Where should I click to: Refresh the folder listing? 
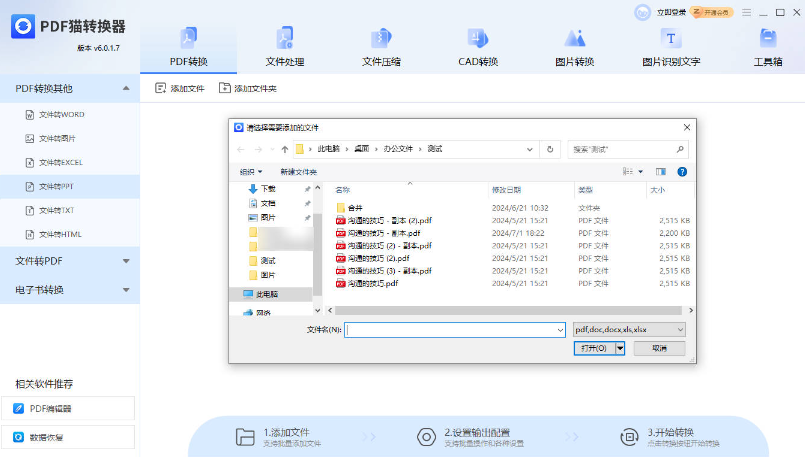pyautogui.click(x=550, y=149)
